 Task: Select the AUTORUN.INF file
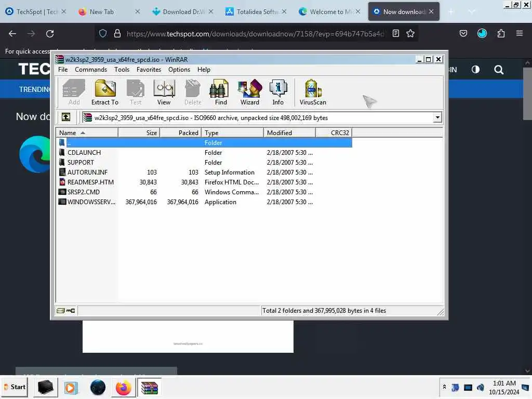[x=204, y=172]
